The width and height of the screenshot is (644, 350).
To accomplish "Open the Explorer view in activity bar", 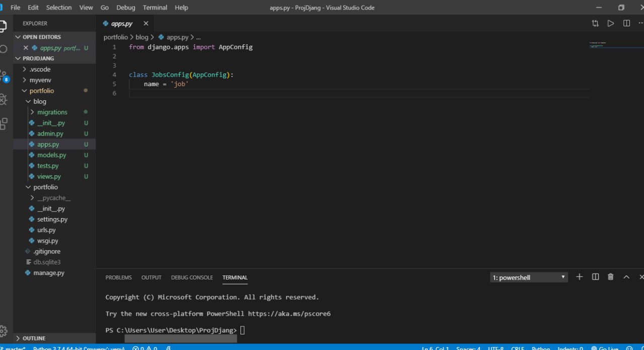I will pos(3,25).
